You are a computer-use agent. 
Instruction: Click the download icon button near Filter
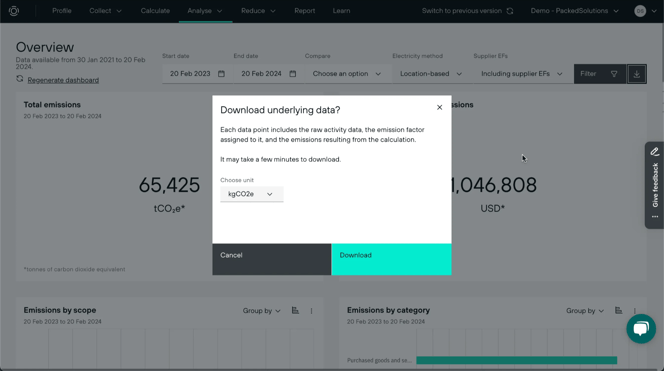(x=636, y=74)
